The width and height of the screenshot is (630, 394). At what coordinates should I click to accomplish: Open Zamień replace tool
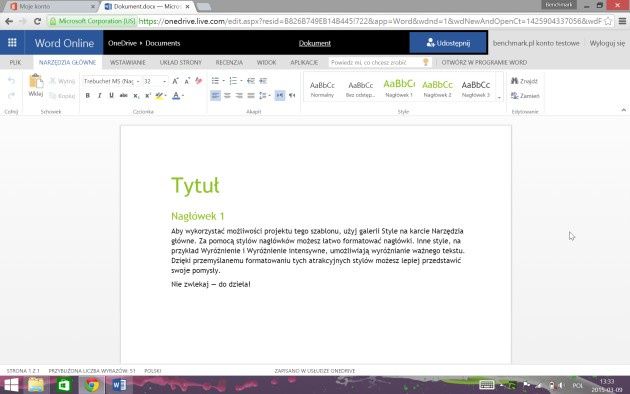525,96
